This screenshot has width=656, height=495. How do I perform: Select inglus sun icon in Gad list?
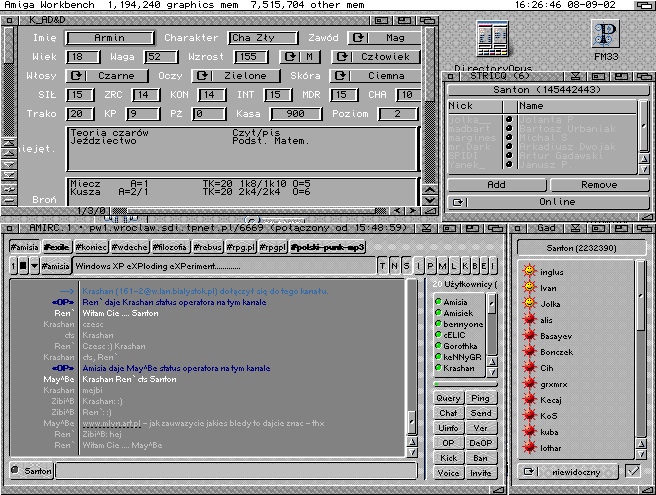(x=529, y=271)
